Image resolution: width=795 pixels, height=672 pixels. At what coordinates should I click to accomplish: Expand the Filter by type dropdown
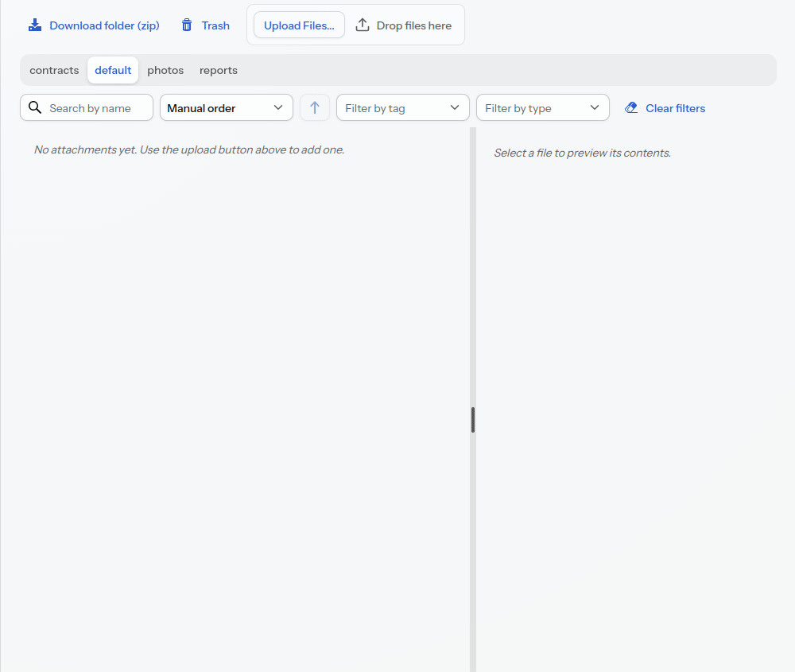click(543, 107)
